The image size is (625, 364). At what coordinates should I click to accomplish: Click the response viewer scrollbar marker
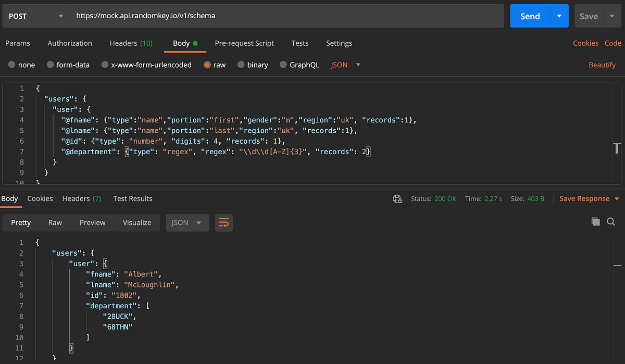pyautogui.click(x=618, y=266)
